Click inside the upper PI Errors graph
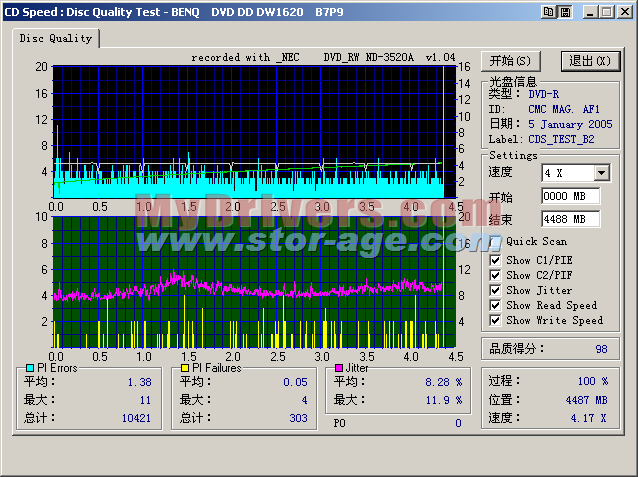 pos(250,130)
